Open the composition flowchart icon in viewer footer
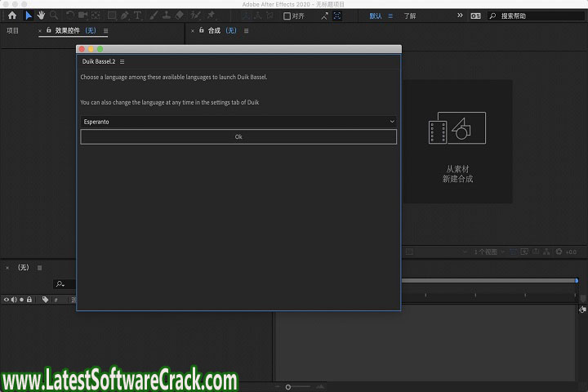 click(546, 252)
